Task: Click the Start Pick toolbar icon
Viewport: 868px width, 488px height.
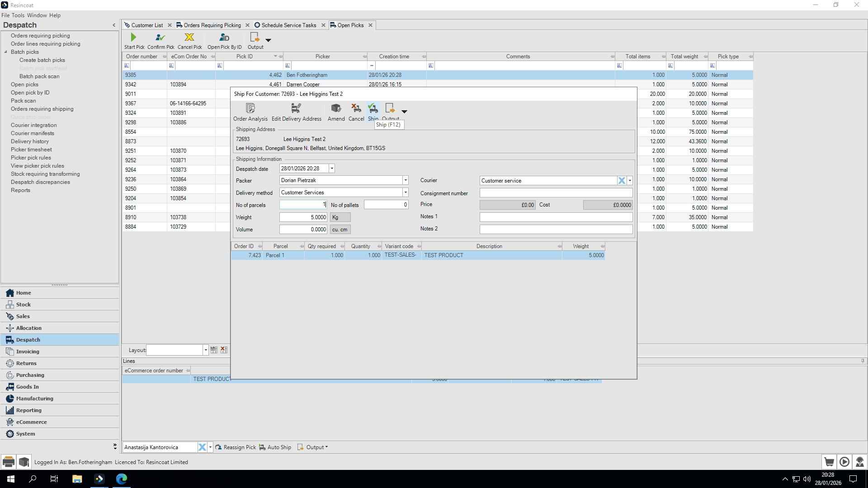Action: (134, 38)
